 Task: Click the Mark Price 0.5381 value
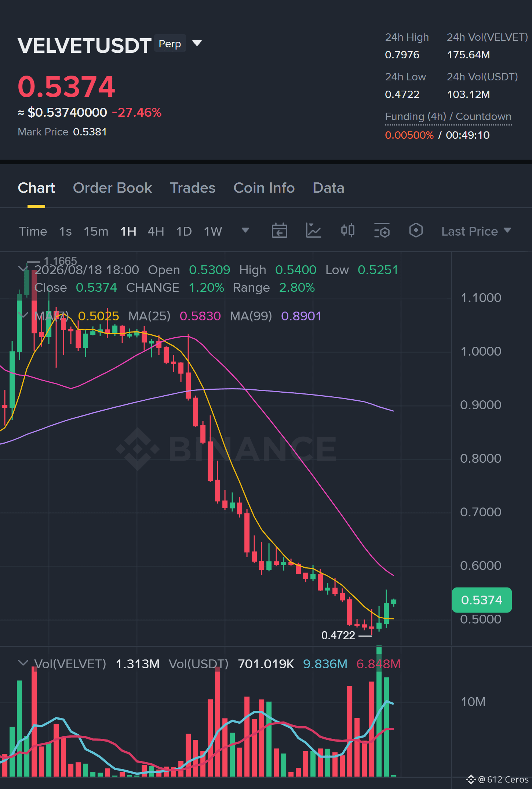(x=90, y=132)
